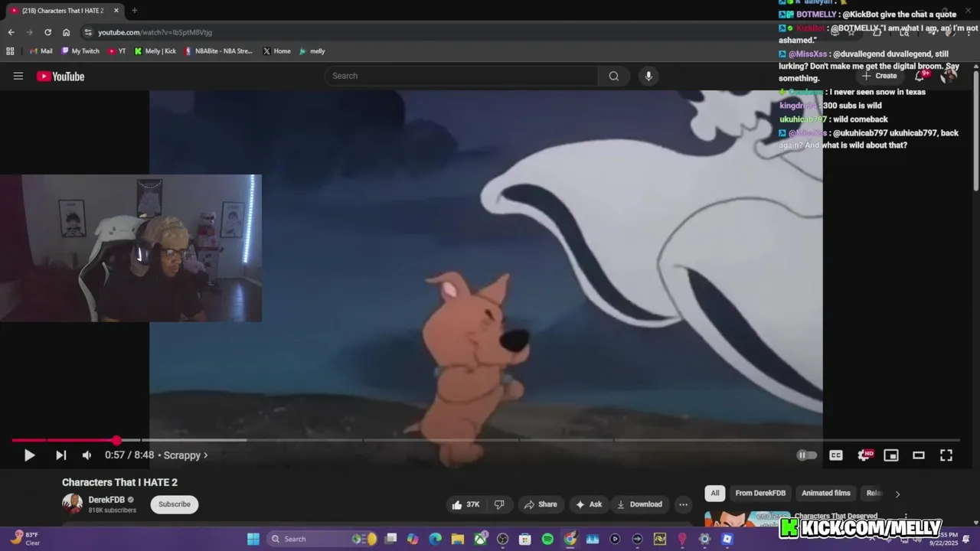980x551 pixels.
Task: Toggle the autoplay switch
Action: pyautogui.click(x=806, y=455)
